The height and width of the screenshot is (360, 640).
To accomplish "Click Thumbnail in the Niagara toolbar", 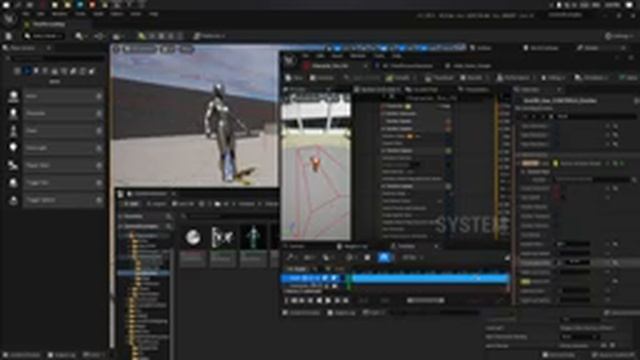I will tap(439, 78).
